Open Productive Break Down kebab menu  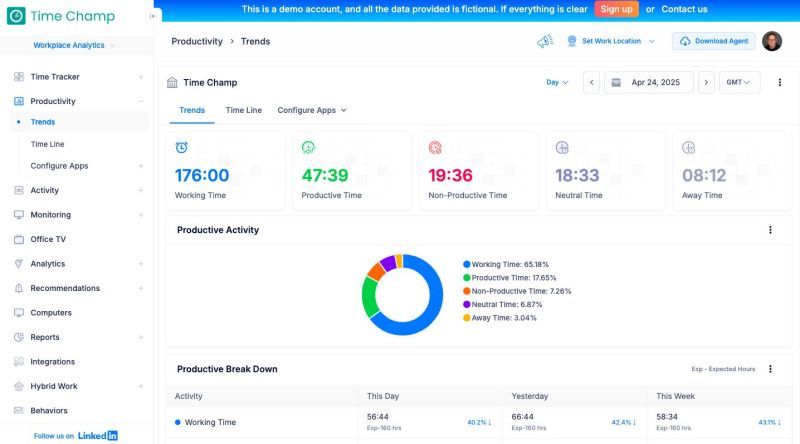pos(770,369)
